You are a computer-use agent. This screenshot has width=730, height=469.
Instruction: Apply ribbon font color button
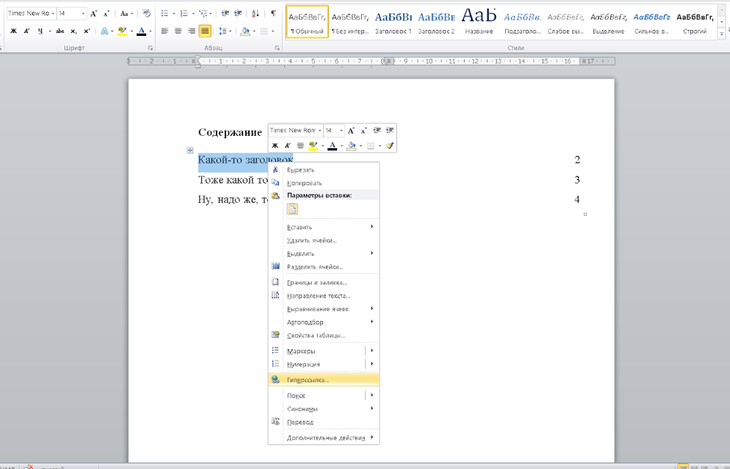pos(142,31)
